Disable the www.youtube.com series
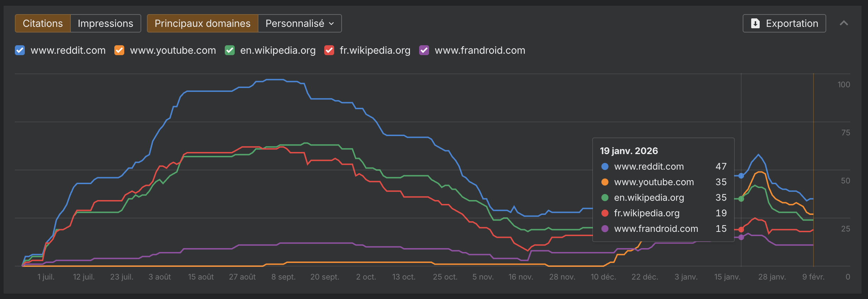Image resolution: width=868 pixels, height=299 pixels. tap(119, 50)
